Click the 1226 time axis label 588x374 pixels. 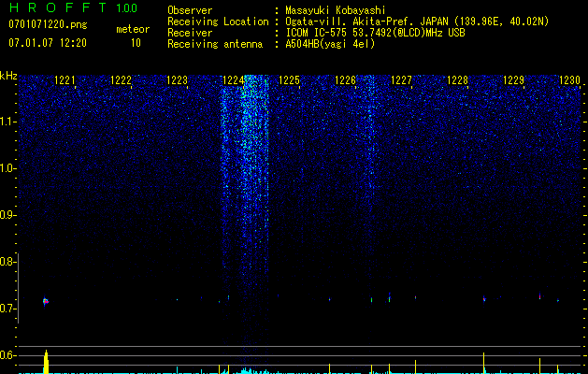(345, 80)
